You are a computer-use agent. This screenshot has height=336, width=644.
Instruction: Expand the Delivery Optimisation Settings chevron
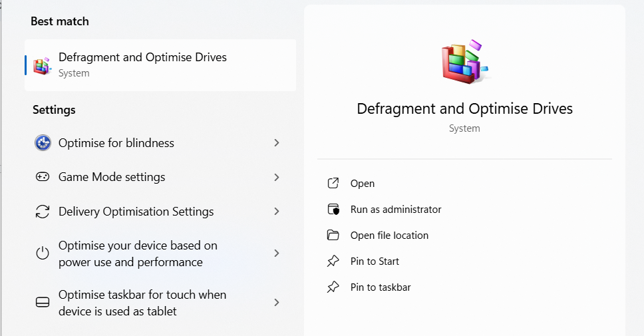[277, 212]
